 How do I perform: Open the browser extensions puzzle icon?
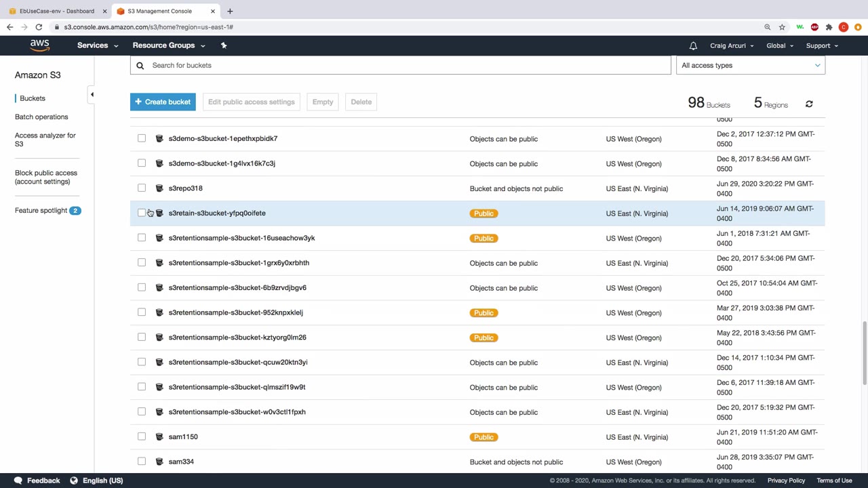coord(829,27)
